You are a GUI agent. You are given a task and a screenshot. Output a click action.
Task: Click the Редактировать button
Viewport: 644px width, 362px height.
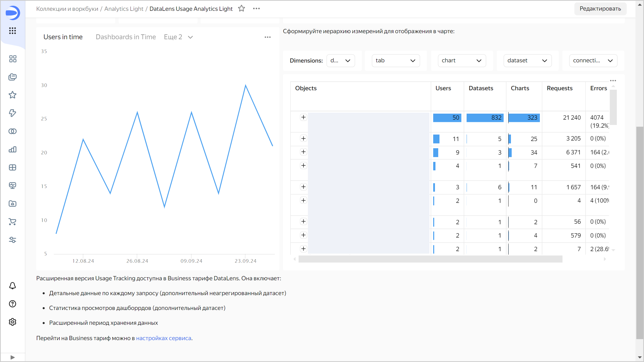click(600, 9)
